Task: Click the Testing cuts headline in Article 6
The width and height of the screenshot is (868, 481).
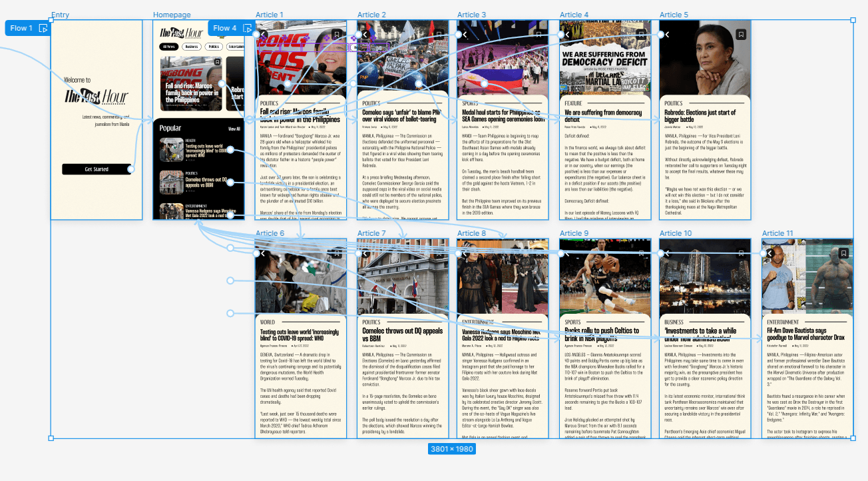Action: 299,334
